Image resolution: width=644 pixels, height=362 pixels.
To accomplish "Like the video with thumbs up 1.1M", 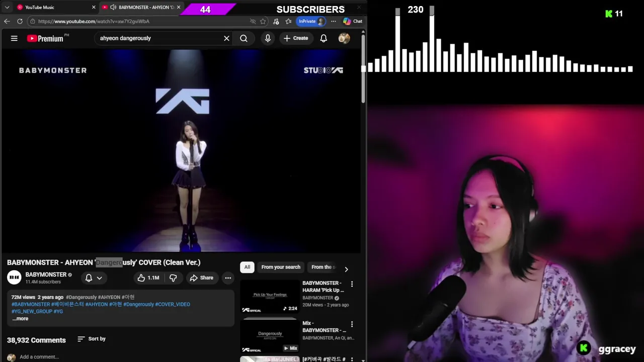I will click(x=148, y=278).
